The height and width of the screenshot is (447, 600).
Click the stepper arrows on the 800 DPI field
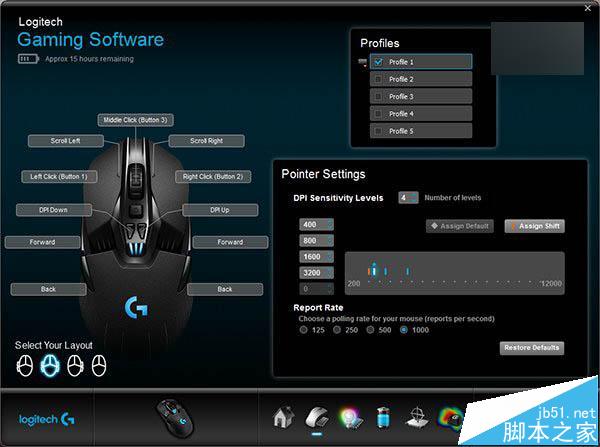coord(330,241)
